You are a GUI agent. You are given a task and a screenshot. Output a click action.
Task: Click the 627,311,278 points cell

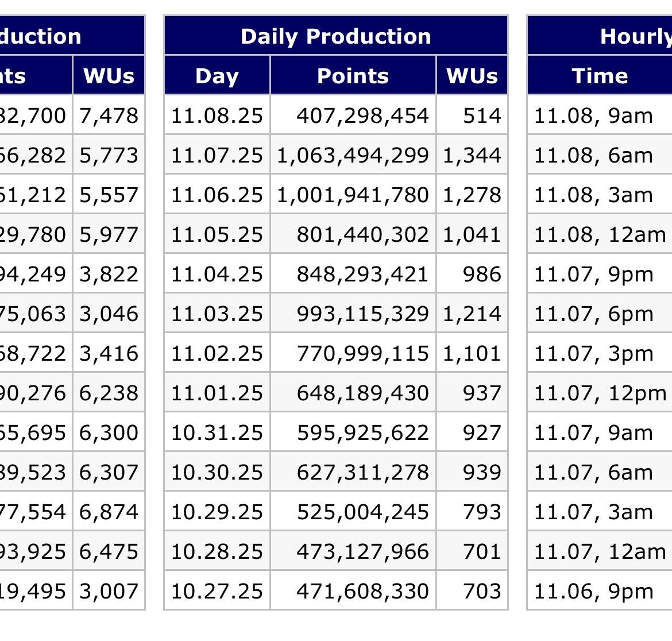point(362,472)
